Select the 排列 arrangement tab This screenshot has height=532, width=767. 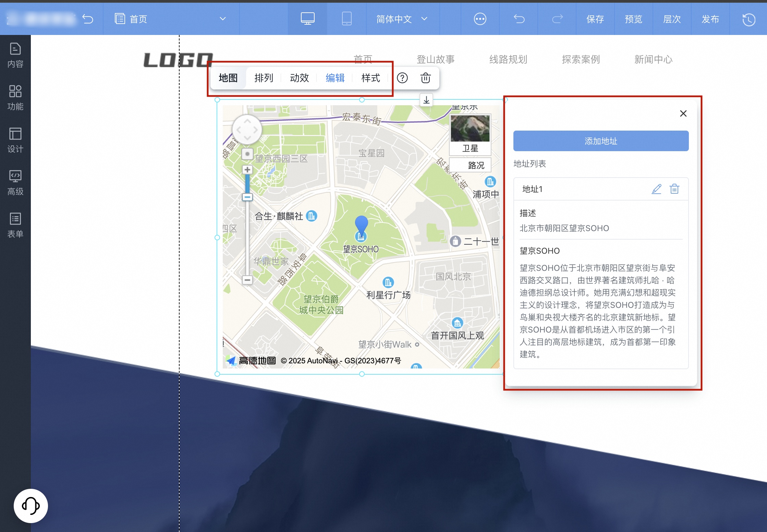(264, 78)
